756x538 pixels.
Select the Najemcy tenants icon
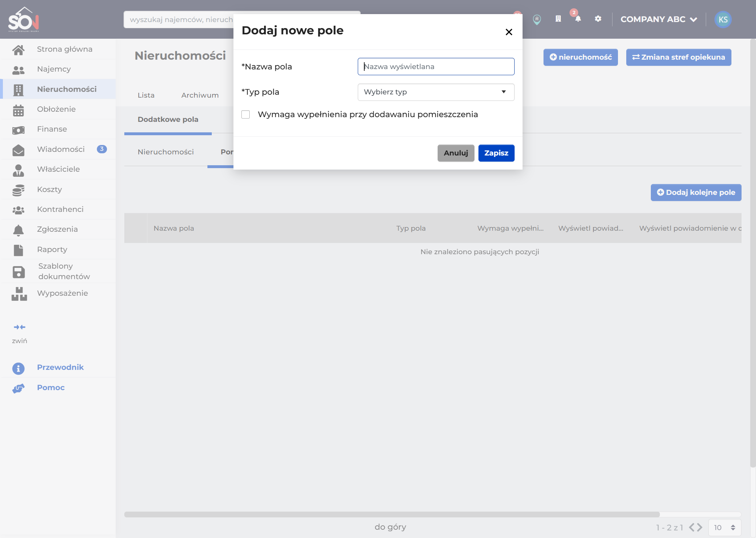(x=18, y=70)
